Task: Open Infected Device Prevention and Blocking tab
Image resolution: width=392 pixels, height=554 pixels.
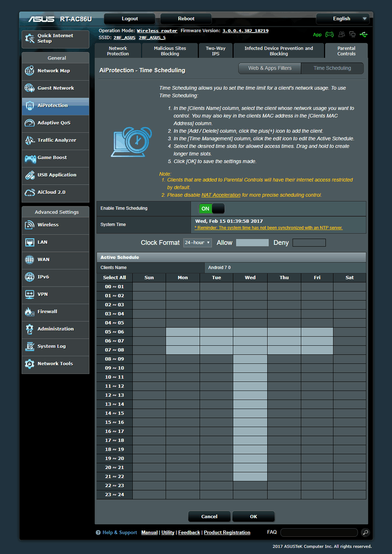Action: [x=279, y=51]
